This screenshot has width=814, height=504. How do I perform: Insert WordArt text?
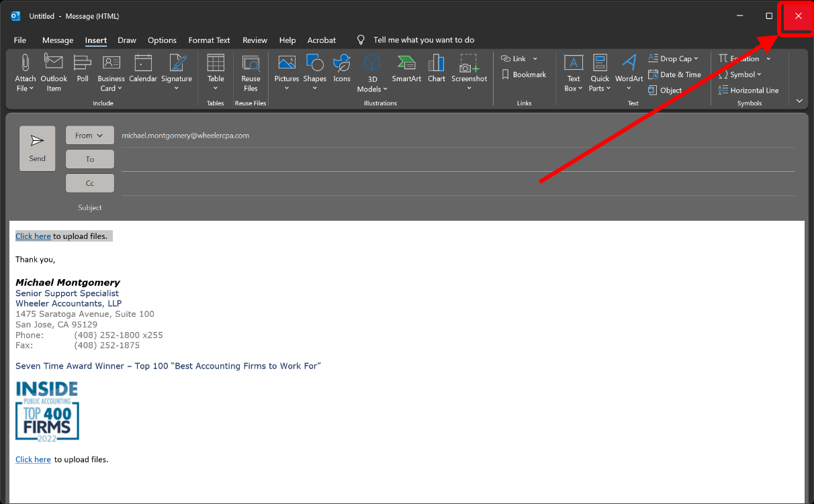pyautogui.click(x=629, y=72)
